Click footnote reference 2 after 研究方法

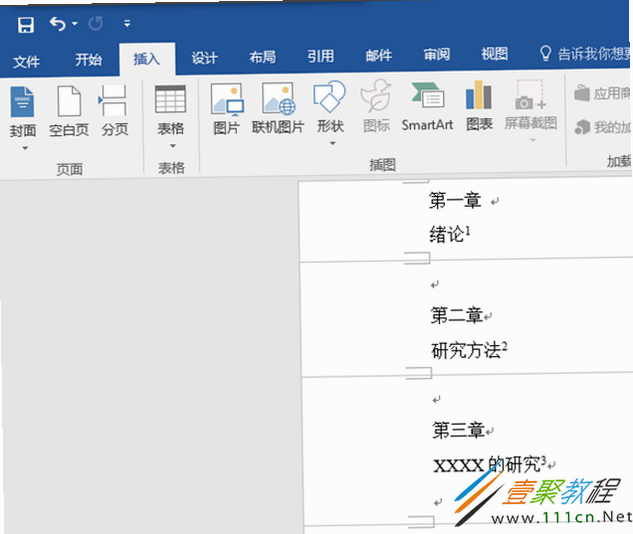click(505, 346)
